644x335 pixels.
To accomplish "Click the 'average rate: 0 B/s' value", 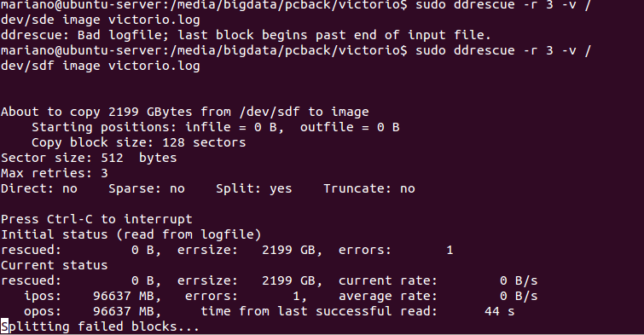I will tap(438, 296).
